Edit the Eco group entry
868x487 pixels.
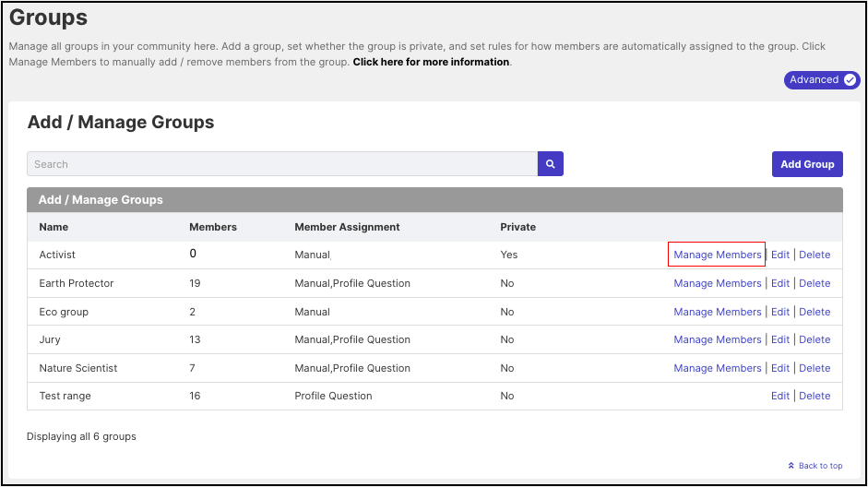(x=780, y=312)
